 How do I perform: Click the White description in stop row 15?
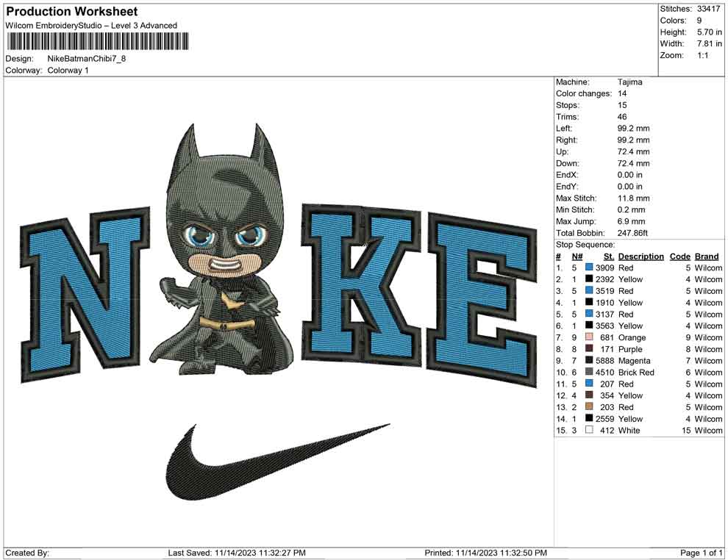629,430
